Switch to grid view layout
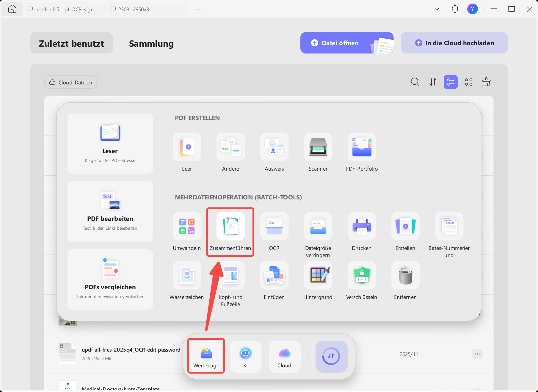This screenshot has width=538, height=392. coord(469,82)
